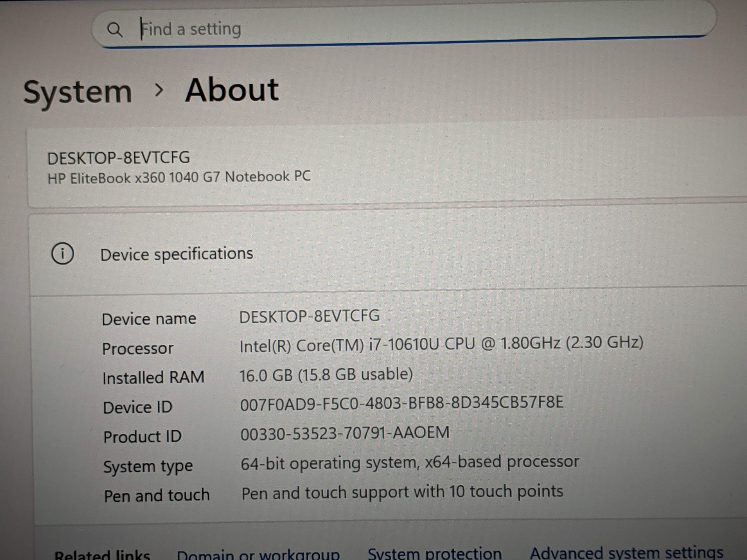Click the "Device ID" label
This screenshot has width=747, height=560.
(138, 407)
